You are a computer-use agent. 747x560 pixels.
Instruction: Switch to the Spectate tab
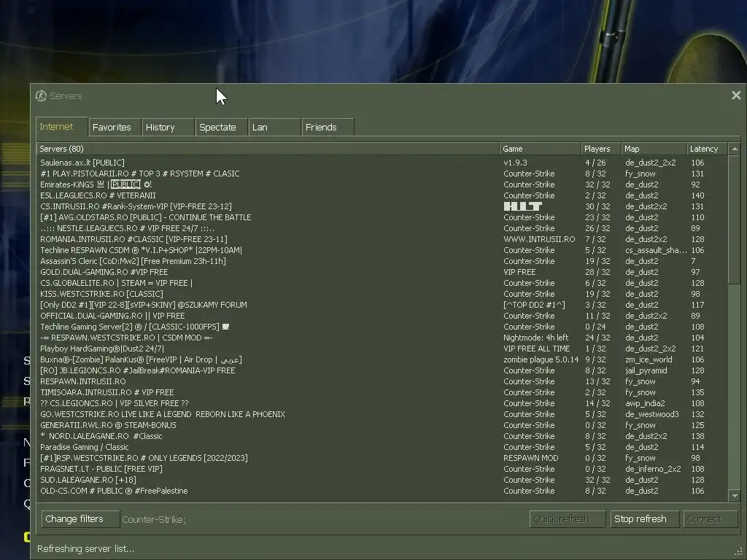pos(222,127)
